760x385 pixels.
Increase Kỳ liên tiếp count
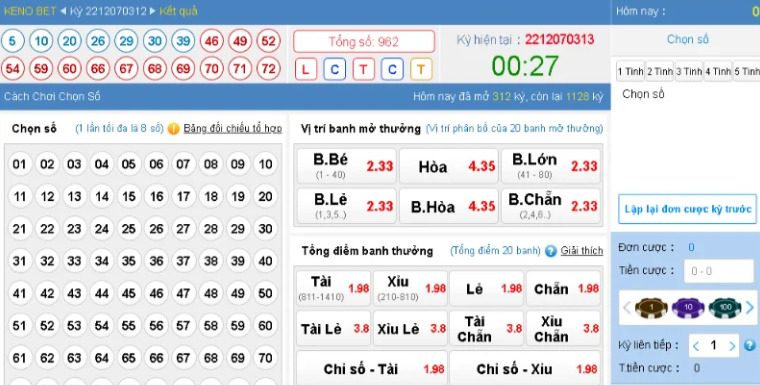pyautogui.click(x=732, y=346)
